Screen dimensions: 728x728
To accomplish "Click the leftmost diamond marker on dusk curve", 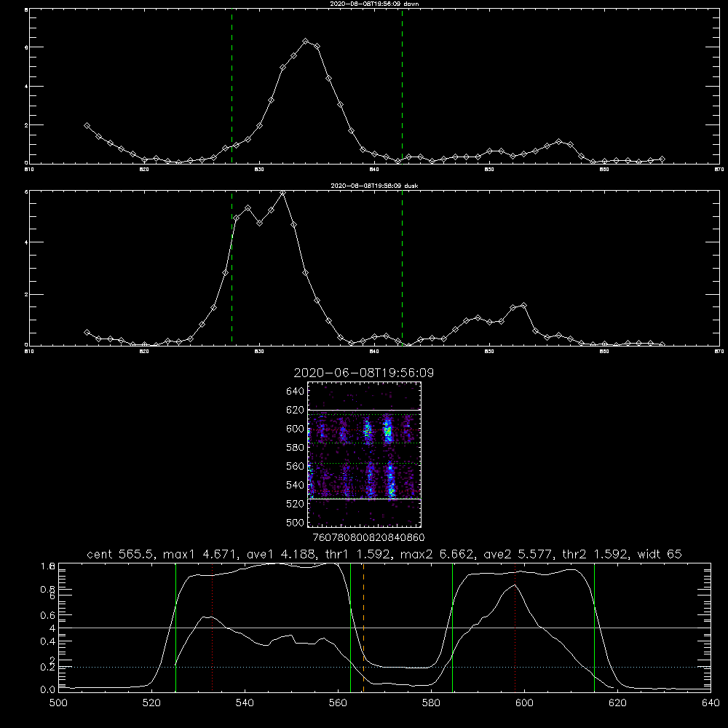I will point(87,333).
